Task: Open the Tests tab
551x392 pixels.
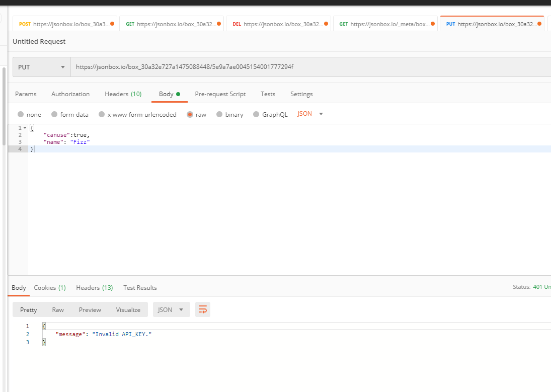Action: [x=268, y=94]
